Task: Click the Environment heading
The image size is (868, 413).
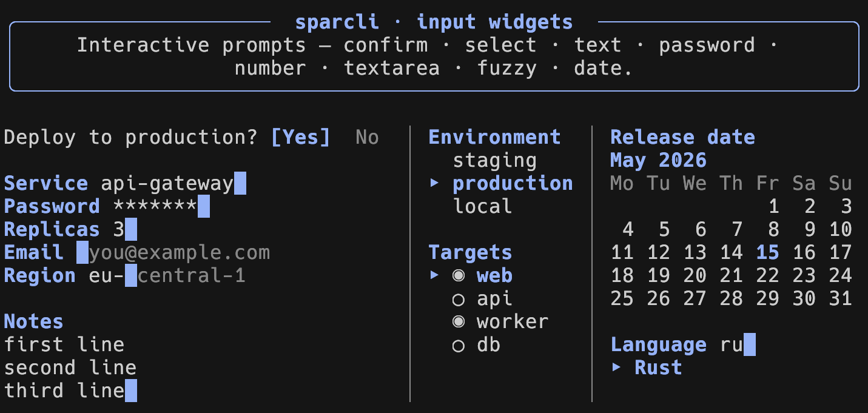Action: [x=495, y=138]
